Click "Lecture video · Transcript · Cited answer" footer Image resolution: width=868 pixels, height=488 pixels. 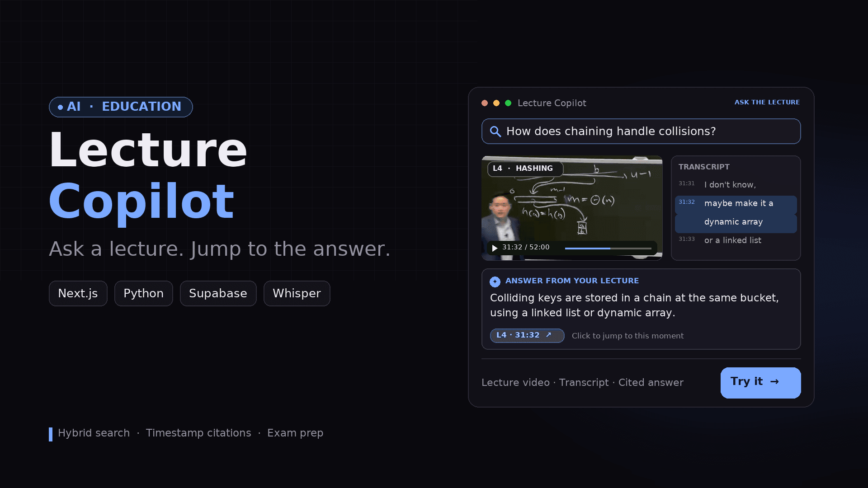pos(582,383)
